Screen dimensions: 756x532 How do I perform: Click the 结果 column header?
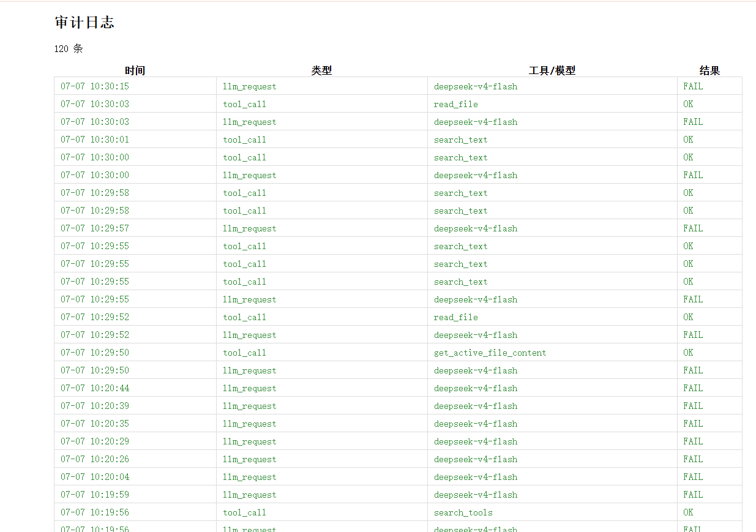point(709,70)
